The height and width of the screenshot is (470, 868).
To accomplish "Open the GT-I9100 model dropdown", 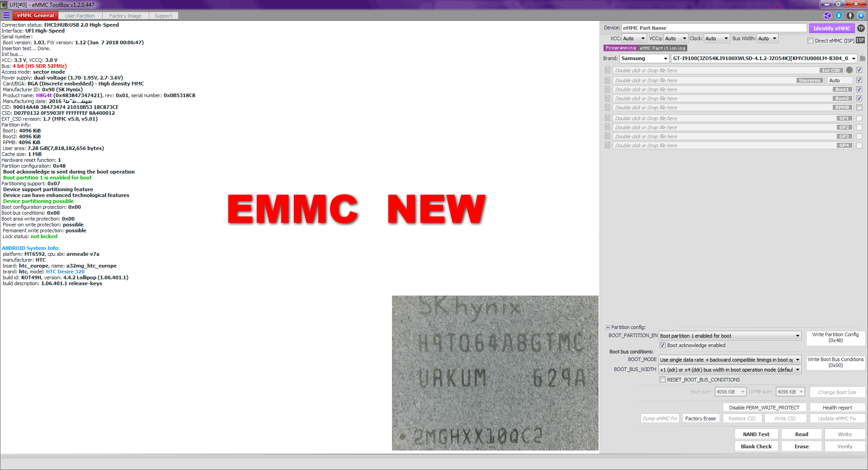I will [x=764, y=58].
